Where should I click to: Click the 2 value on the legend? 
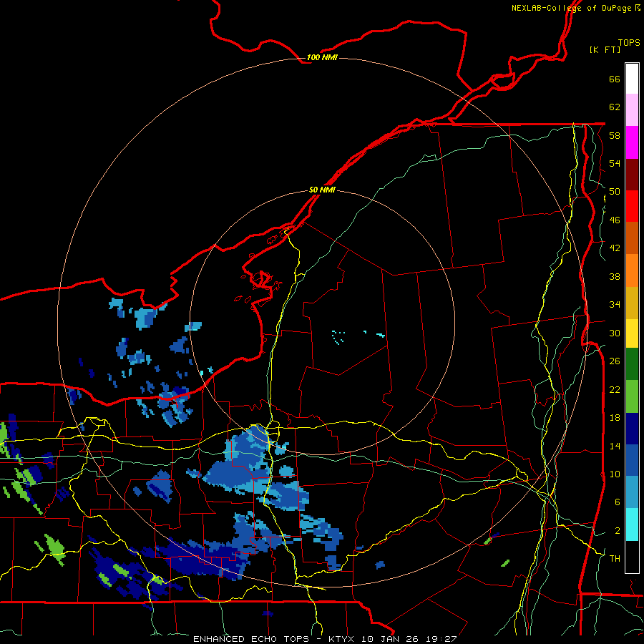coord(618,531)
